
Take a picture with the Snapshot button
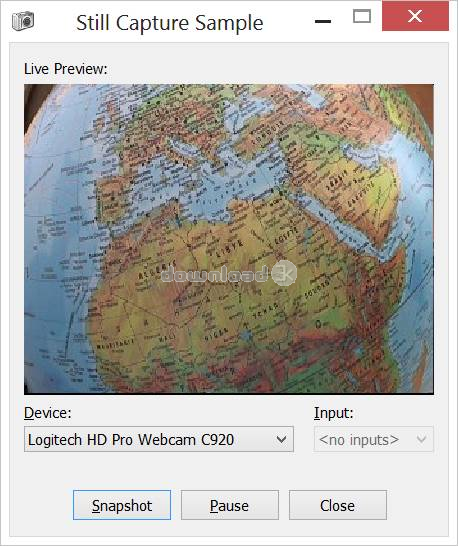[122, 505]
